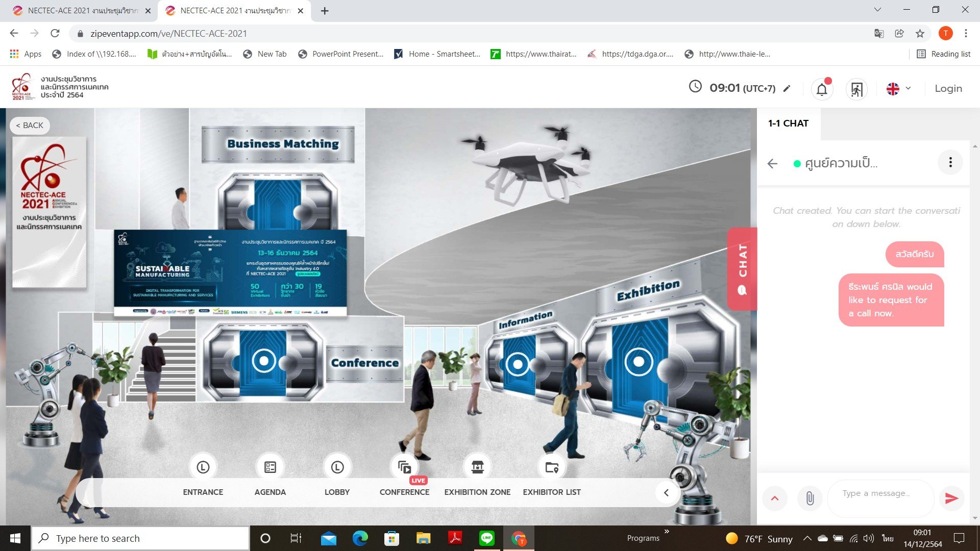Collapse the bottom navigation bar chevron
The width and height of the screenshot is (980, 551).
click(666, 492)
